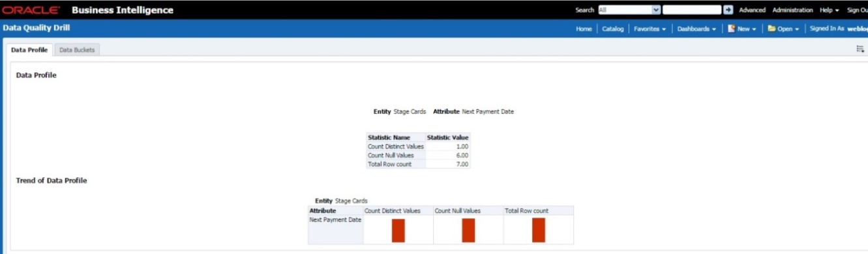Click the Total Row count trend bar
Viewport: 868px width, 254px height.
(x=538, y=230)
